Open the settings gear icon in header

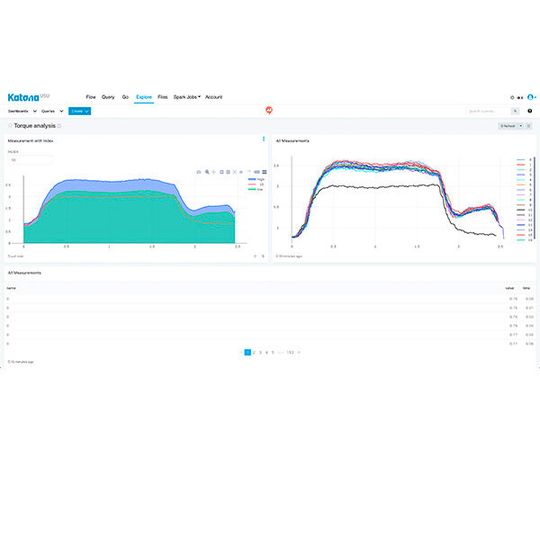[512, 98]
